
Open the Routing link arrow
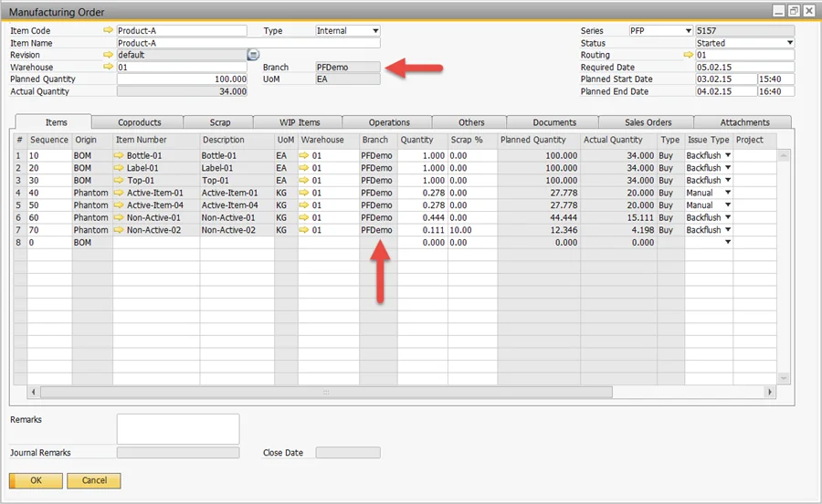[x=689, y=55]
